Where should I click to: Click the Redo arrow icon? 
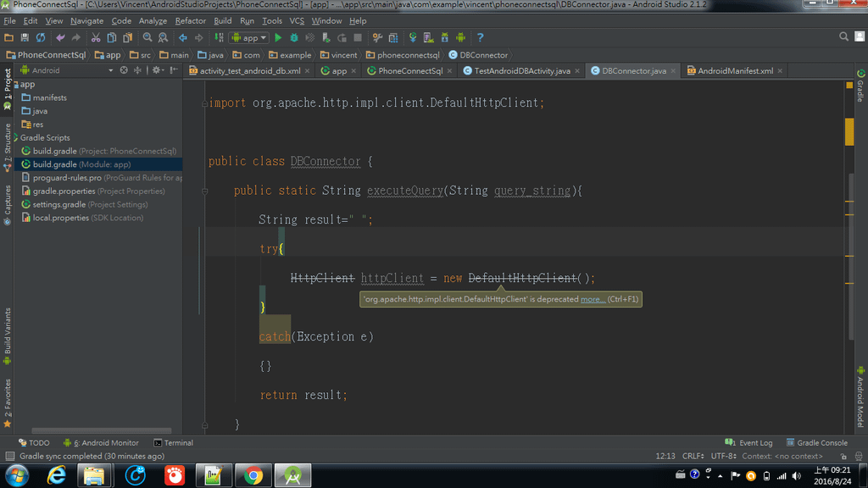tap(75, 37)
